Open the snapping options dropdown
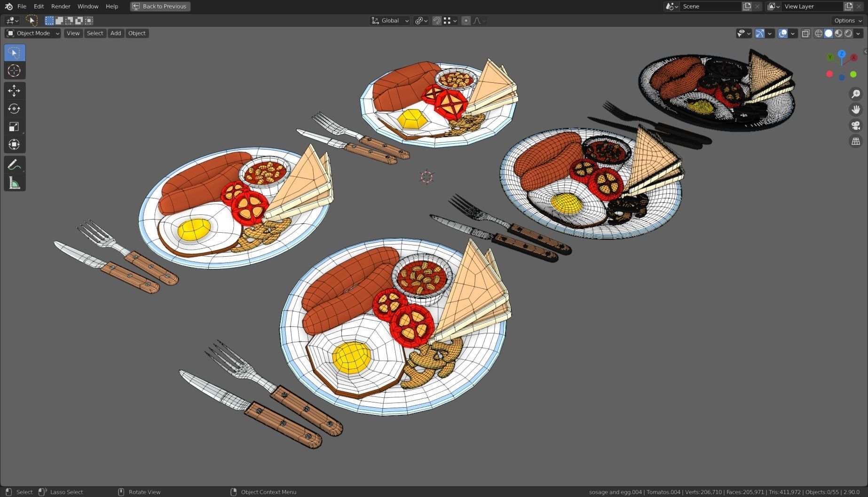This screenshot has height=497, width=868. coord(450,21)
